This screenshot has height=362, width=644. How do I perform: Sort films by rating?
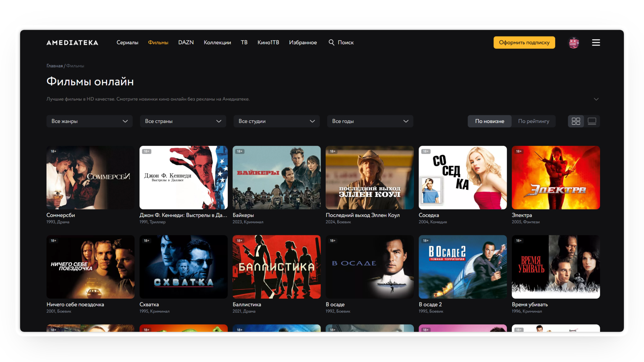tap(534, 121)
